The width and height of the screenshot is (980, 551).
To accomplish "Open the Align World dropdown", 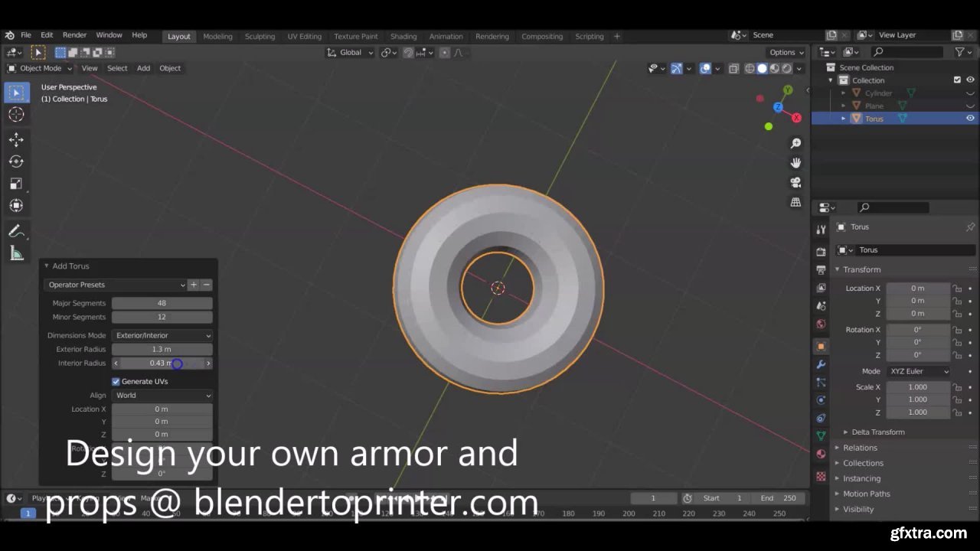I will pyautogui.click(x=162, y=396).
